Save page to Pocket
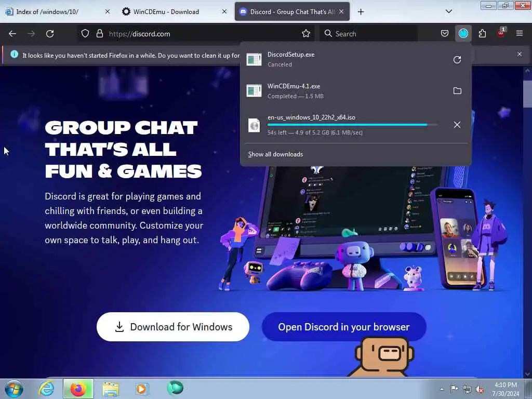 pos(445,33)
